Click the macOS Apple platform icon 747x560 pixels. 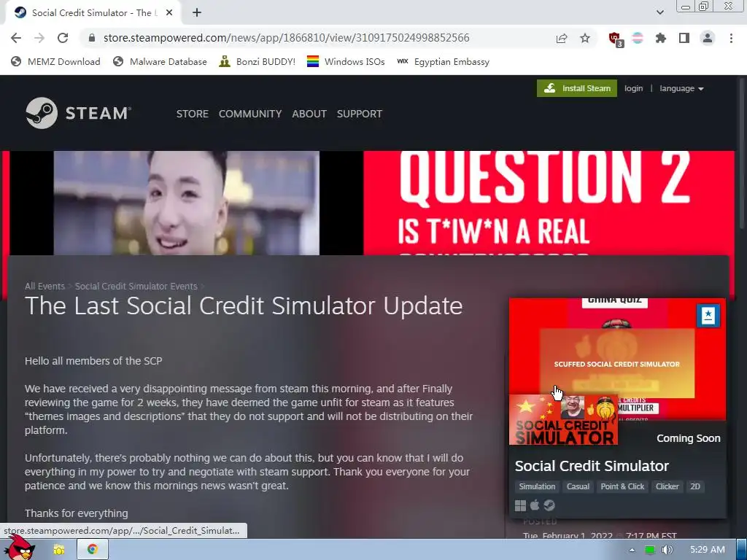(535, 505)
